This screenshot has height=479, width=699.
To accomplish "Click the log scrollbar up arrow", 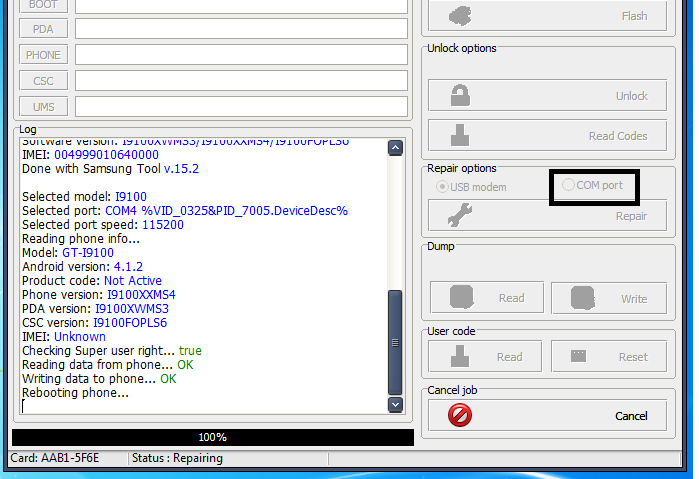I will (x=395, y=148).
